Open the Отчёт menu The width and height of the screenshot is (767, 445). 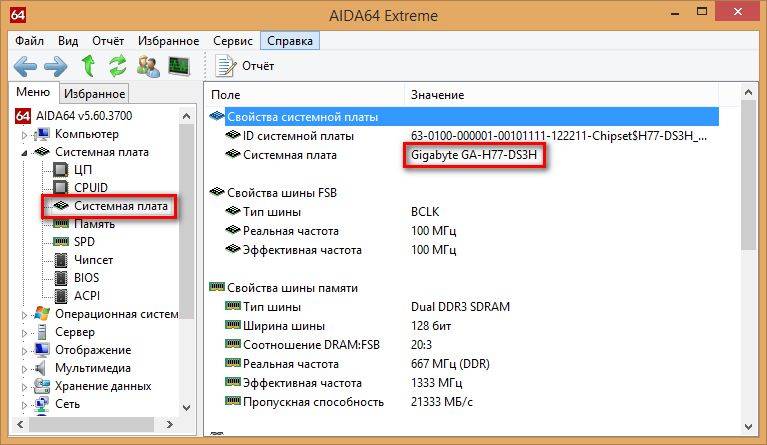108,41
